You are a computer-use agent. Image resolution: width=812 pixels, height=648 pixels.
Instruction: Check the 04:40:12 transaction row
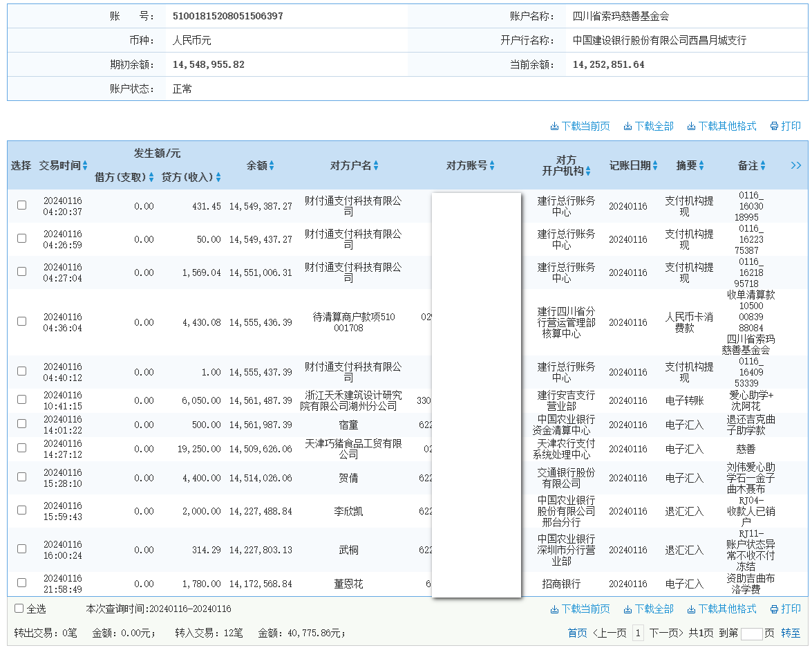coord(21,371)
